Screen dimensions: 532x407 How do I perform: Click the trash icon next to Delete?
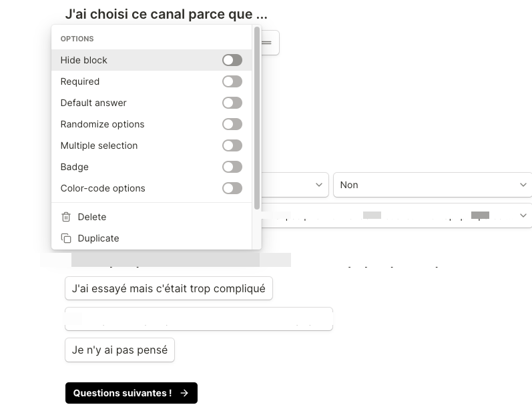pos(66,217)
